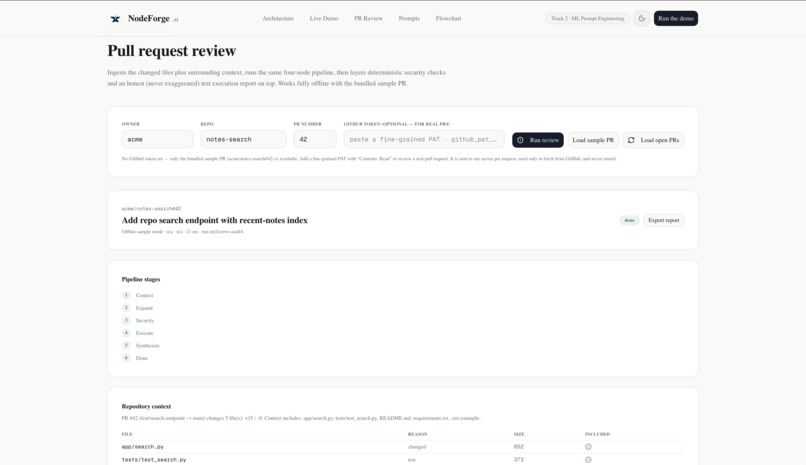Click the app/search.py file row
Image resolution: width=806 pixels, height=465 pixels.
click(x=402, y=447)
